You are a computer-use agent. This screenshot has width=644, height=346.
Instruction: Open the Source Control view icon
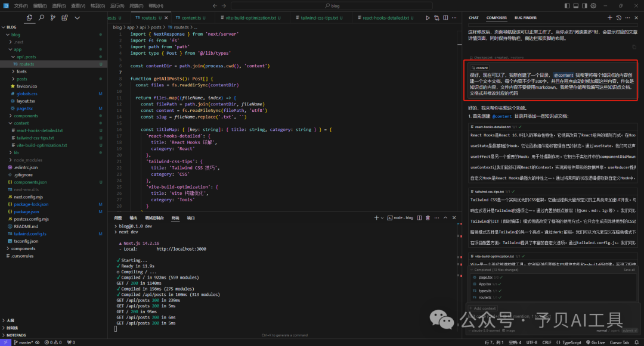tap(52, 18)
